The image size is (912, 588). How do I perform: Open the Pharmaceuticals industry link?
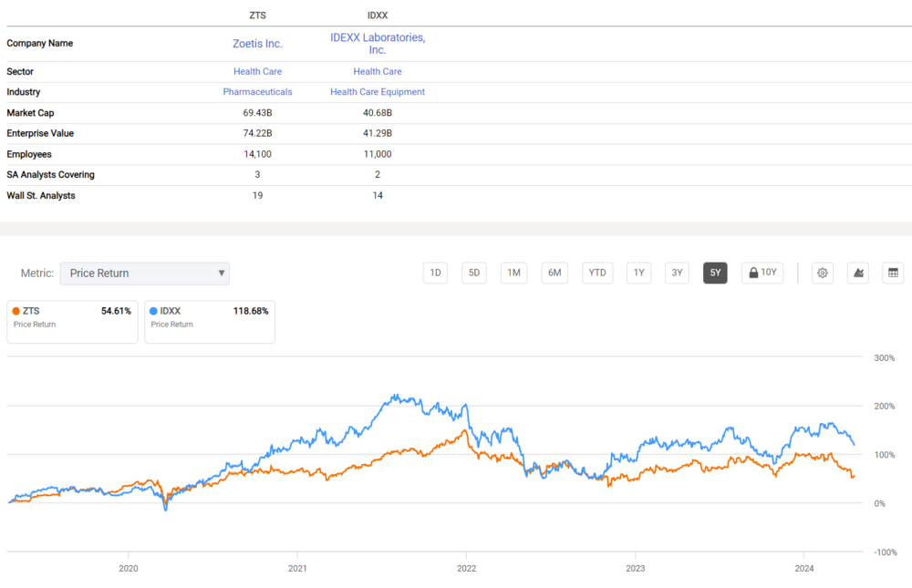257,92
